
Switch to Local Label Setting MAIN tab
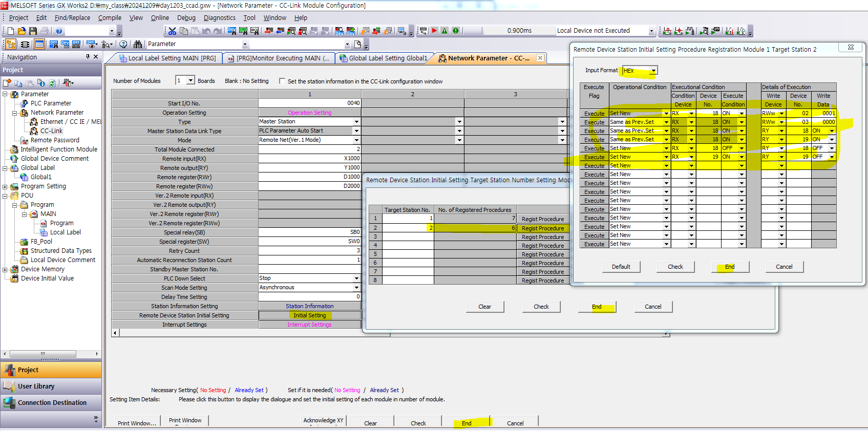click(167, 58)
